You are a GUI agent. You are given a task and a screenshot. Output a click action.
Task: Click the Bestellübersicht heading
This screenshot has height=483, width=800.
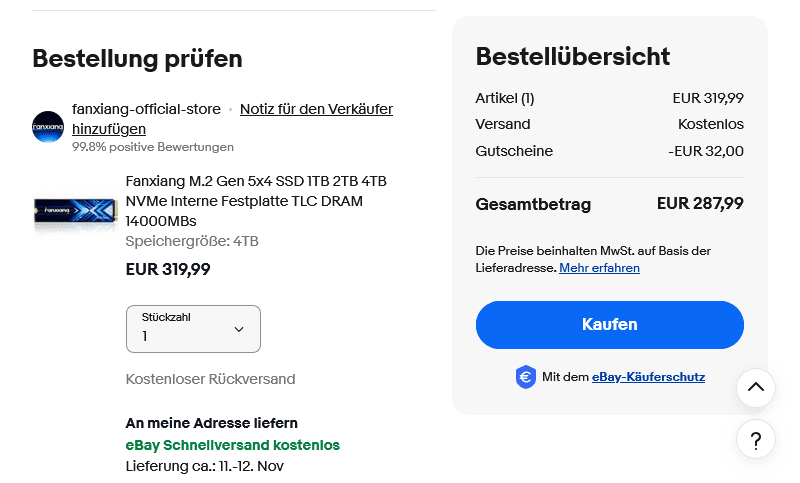point(572,56)
